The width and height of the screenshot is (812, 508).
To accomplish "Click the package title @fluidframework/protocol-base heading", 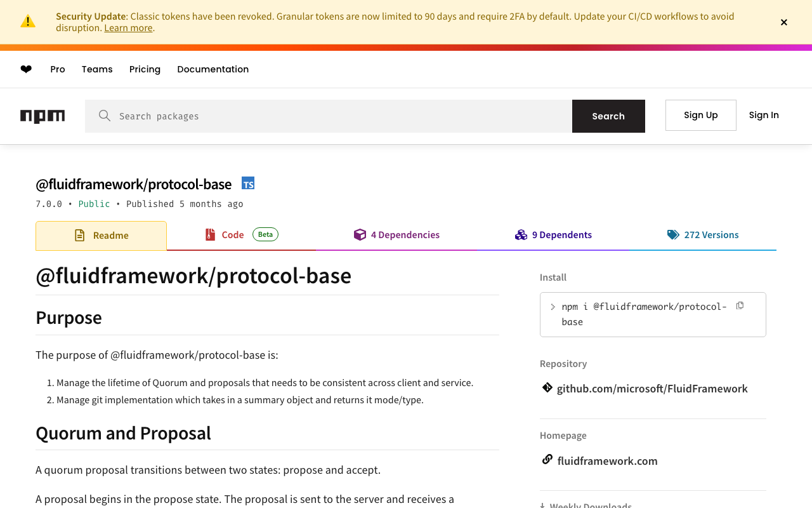I will [133, 184].
